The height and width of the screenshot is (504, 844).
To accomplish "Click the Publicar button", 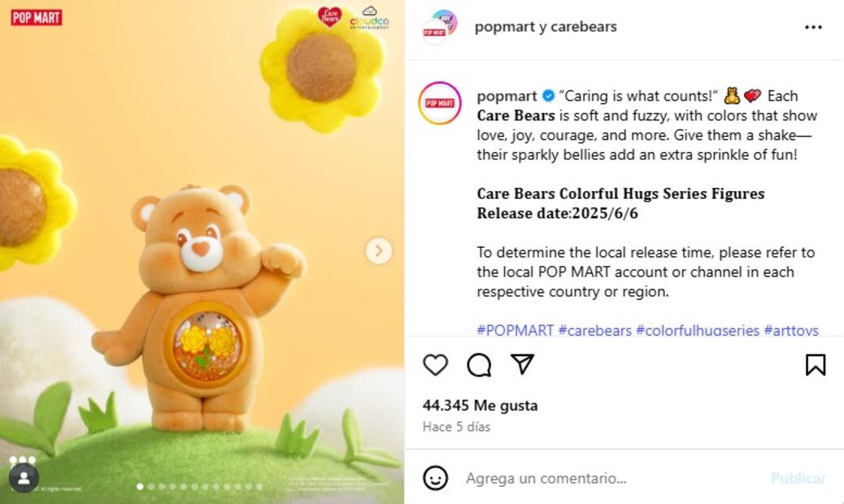I will (x=798, y=478).
